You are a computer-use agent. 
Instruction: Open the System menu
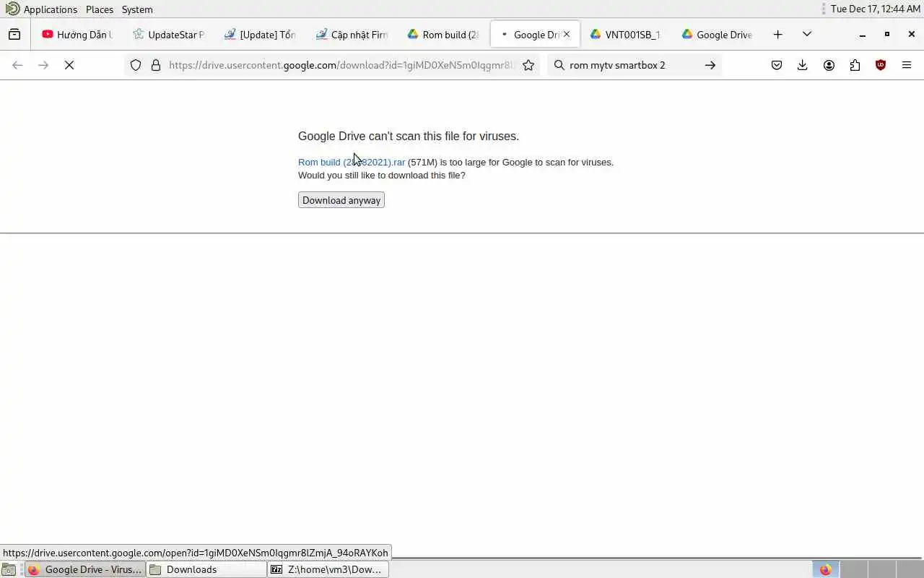coord(137,9)
